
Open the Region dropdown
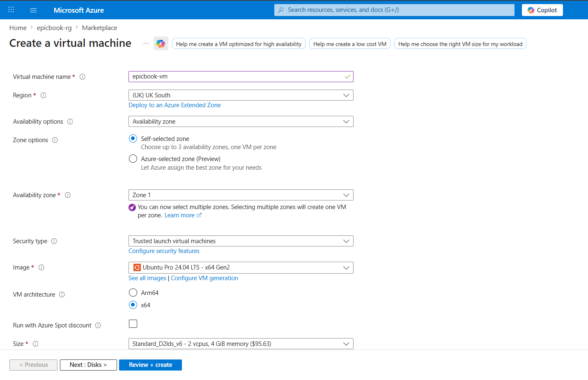[x=241, y=95]
